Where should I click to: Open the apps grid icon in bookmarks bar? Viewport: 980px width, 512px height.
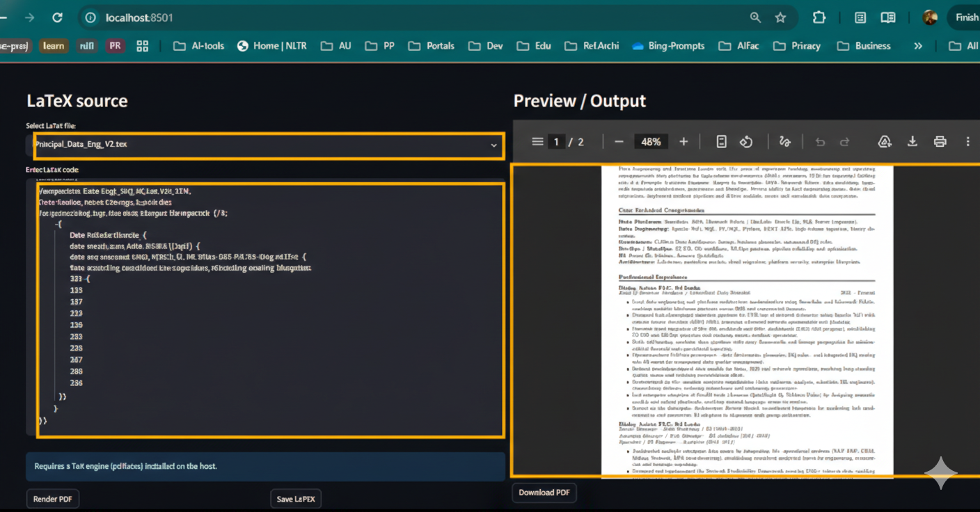pyautogui.click(x=143, y=46)
